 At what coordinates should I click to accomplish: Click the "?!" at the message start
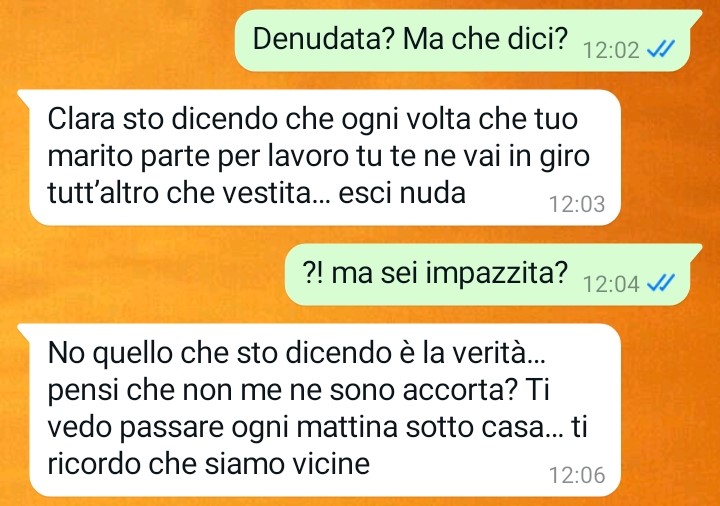coord(313,273)
